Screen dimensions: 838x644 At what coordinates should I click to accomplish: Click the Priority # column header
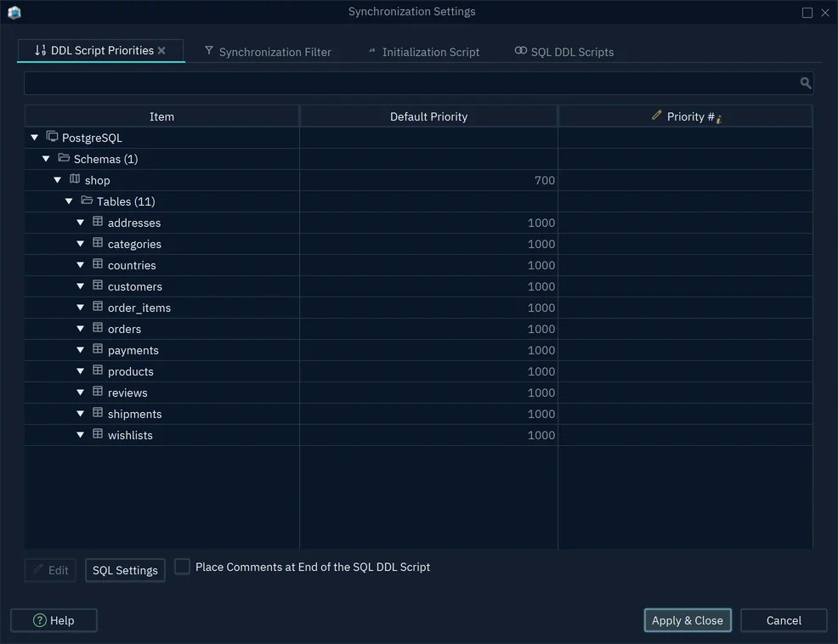(x=686, y=116)
